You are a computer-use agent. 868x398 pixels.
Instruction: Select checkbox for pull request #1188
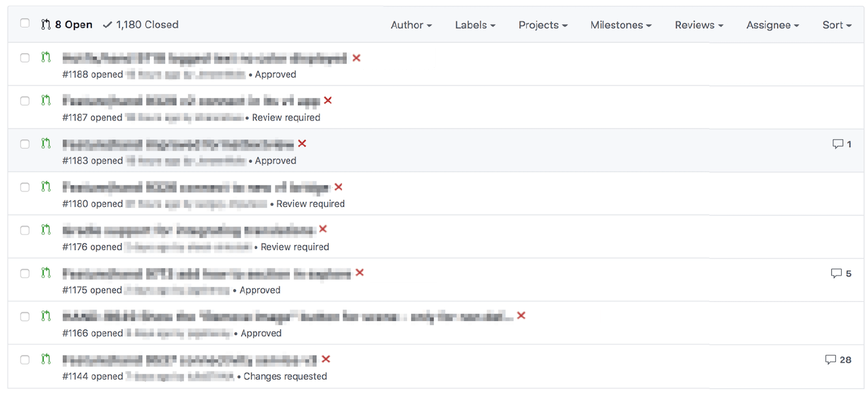click(x=25, y=58)
